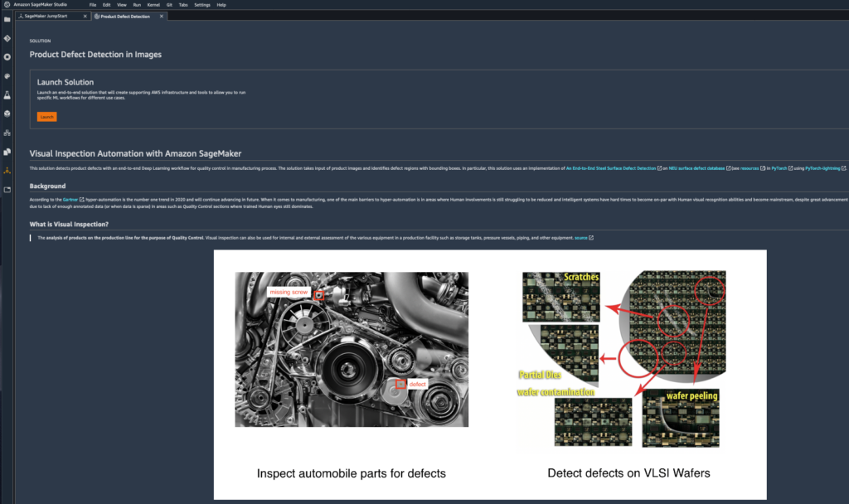
Task: Open the Tabs menu
Action: point(183,5)
